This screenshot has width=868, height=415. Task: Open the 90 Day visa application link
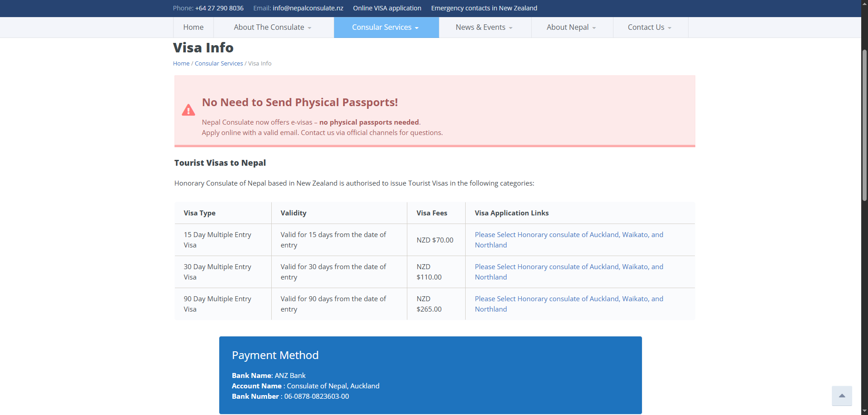(569, 304)
